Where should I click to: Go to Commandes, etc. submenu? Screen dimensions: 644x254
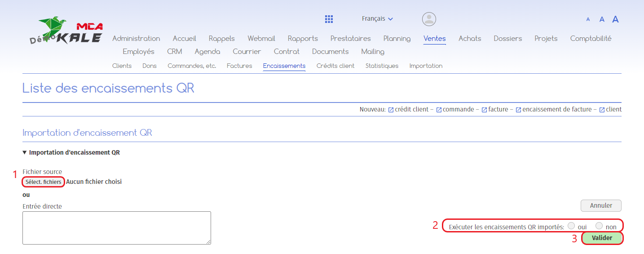coord(192,66)
